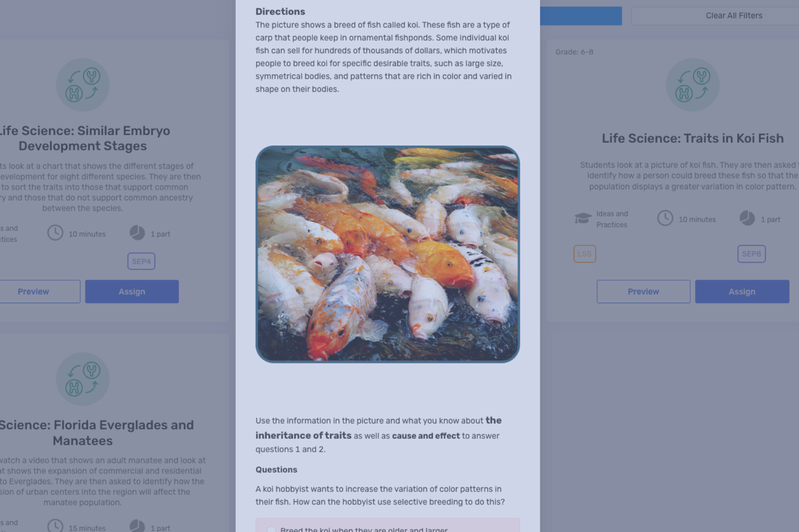Preview the Traits in Koi Fish activity
The image size is (799, 532).
click(643, 291)
